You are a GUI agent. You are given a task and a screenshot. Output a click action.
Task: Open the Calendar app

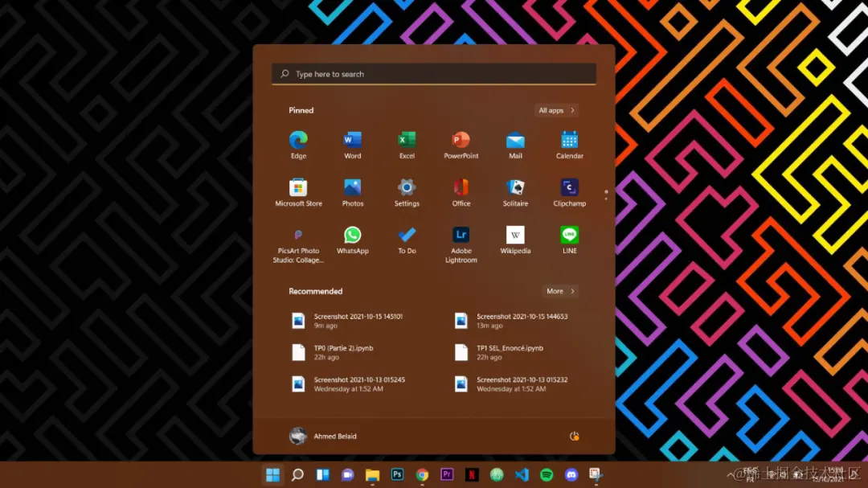(x=570, y=146)
